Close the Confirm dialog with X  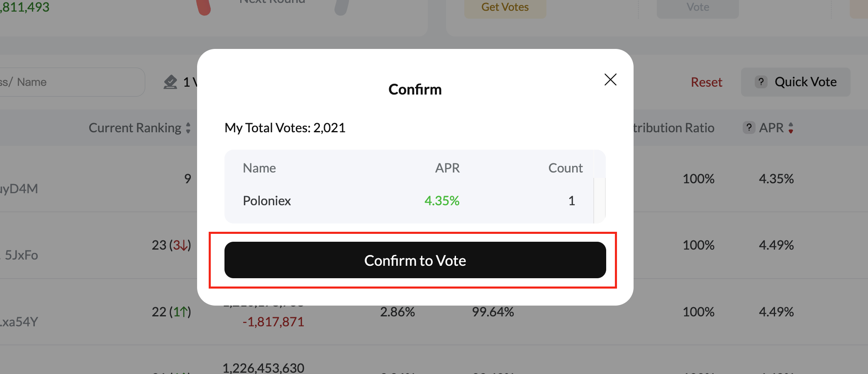(x=610, y=80)
